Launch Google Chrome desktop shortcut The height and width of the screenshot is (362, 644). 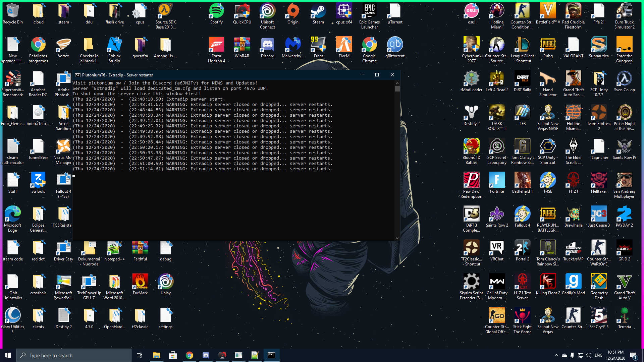(x=369, y=50)
